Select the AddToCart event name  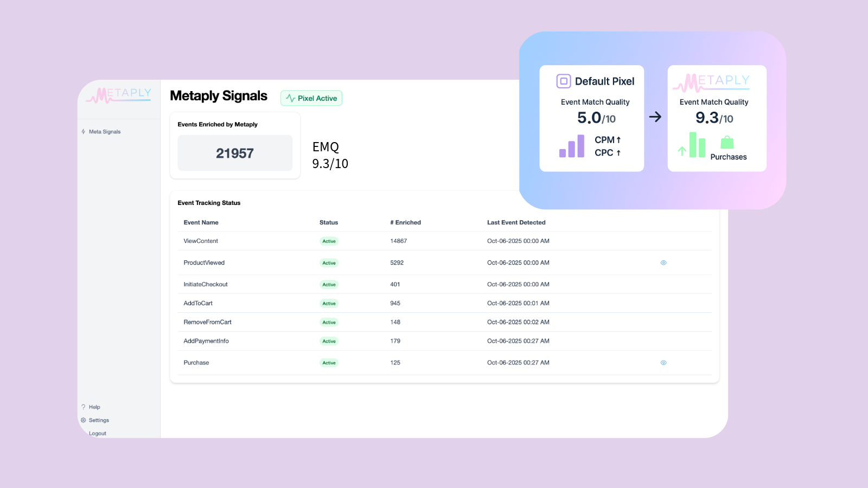(198, 304)
